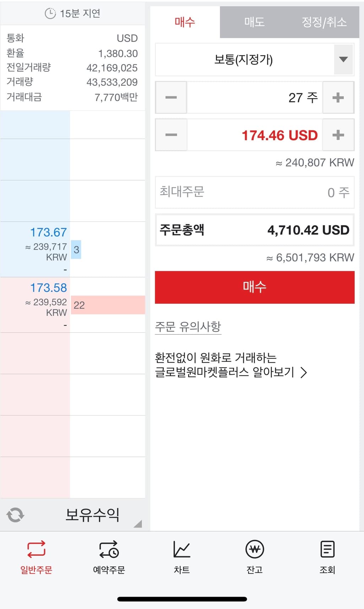Open the 주문 유의사항 link
364x609 pixels.
[188, 326]
